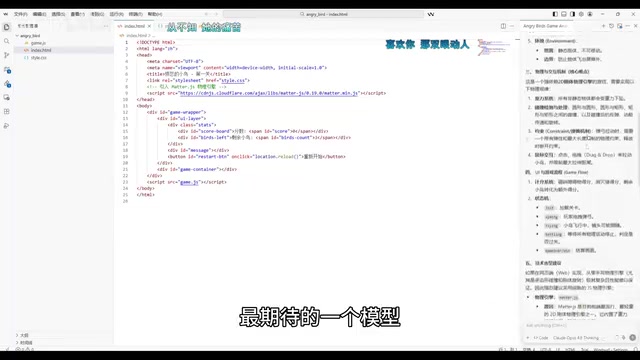Open the matter.min.js CDN link
The height and width of the screenshot is (360, 640).
coord(269,93)
